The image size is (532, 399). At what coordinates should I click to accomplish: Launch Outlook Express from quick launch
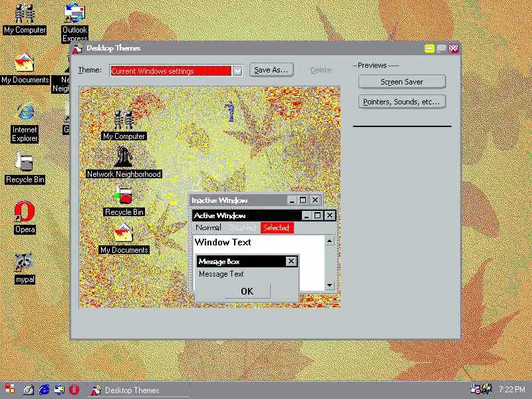point(59,390)
